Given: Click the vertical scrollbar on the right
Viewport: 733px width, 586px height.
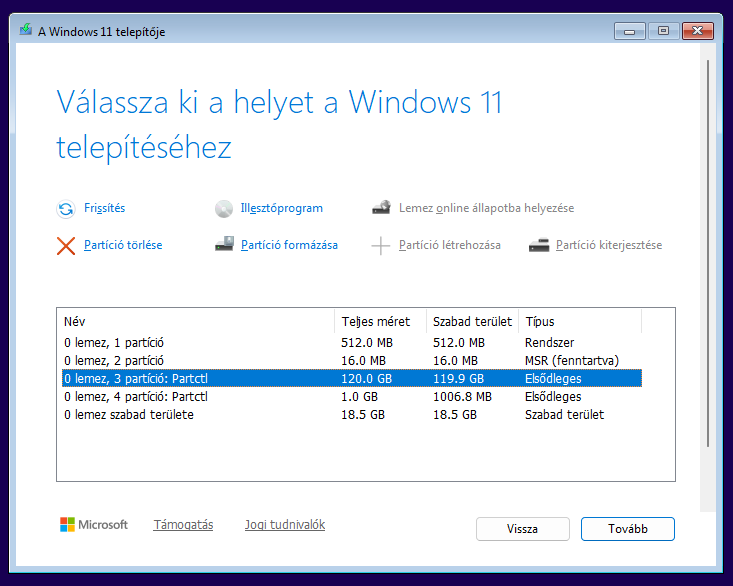Looking at the screenshot, I should (x=708, y=253).
